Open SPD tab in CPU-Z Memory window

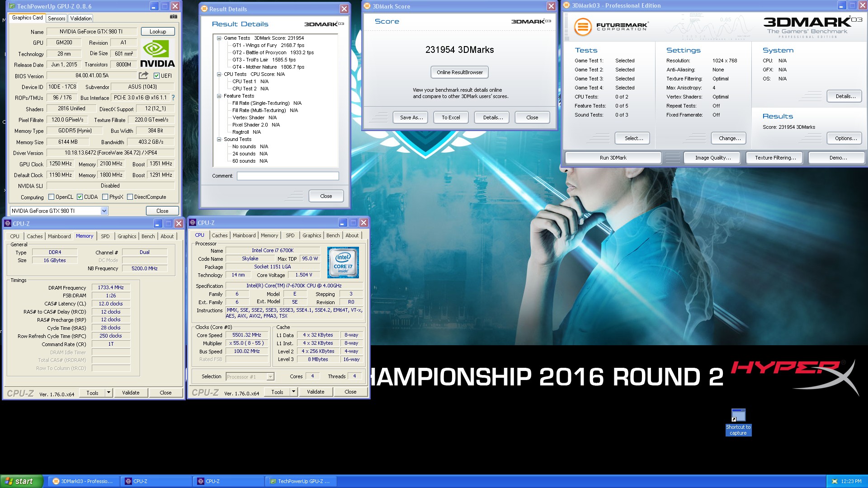coord(105,236)
